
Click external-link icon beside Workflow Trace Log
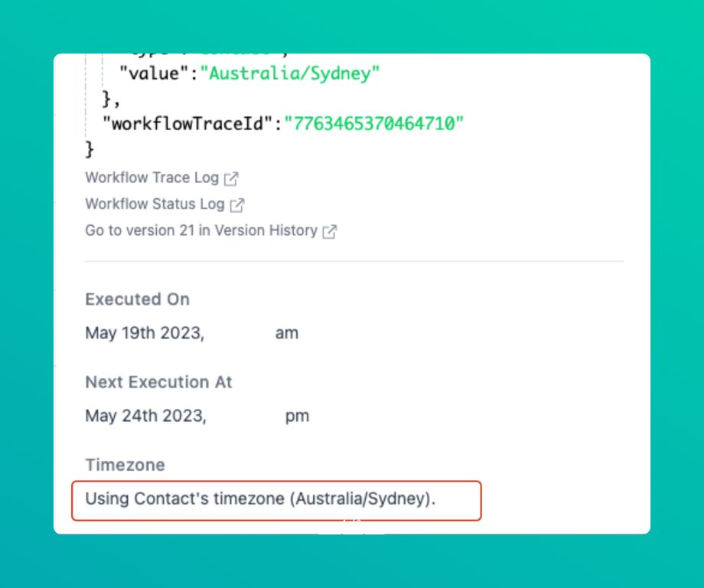coord(231,178)
